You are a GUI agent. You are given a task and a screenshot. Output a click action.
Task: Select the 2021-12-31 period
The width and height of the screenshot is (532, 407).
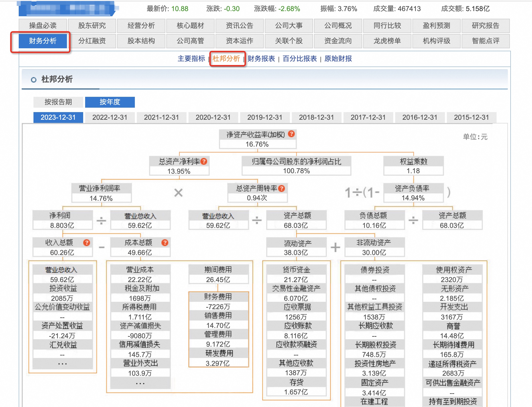(x=162, y=117)
